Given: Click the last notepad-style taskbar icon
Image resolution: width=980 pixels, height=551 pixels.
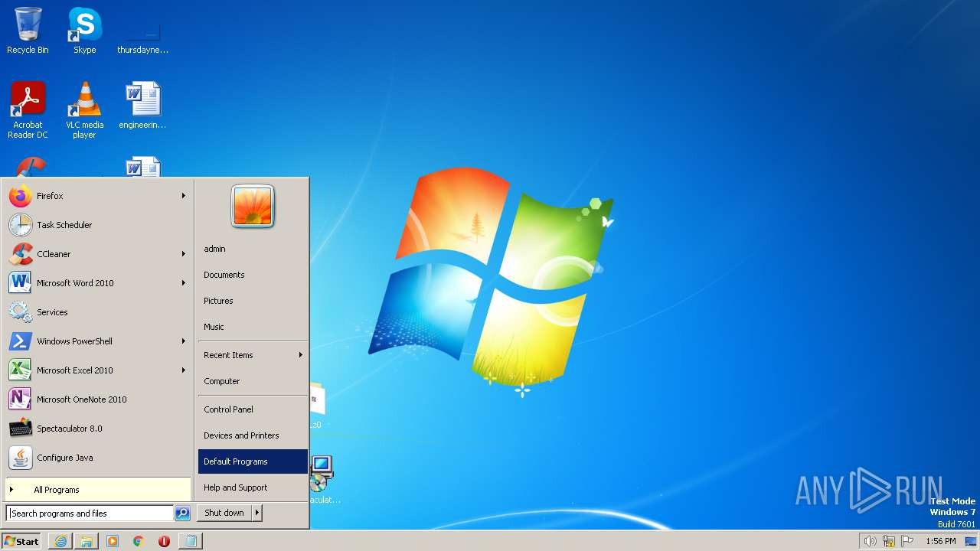Looking at the screenshot, I should (190, 541).
